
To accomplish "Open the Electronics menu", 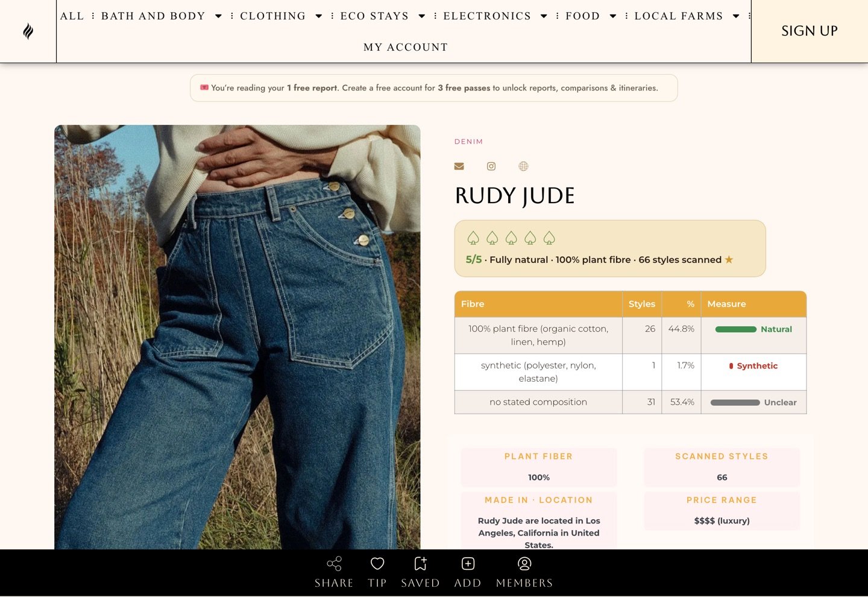I will point(487,16).
